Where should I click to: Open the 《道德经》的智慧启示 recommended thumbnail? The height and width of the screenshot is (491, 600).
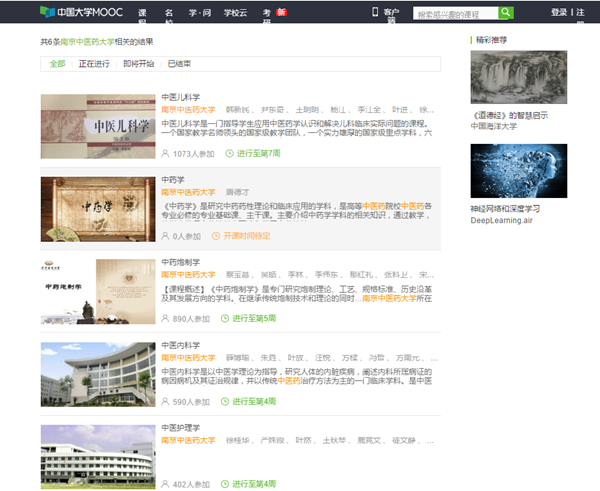(x=519, y=77)
